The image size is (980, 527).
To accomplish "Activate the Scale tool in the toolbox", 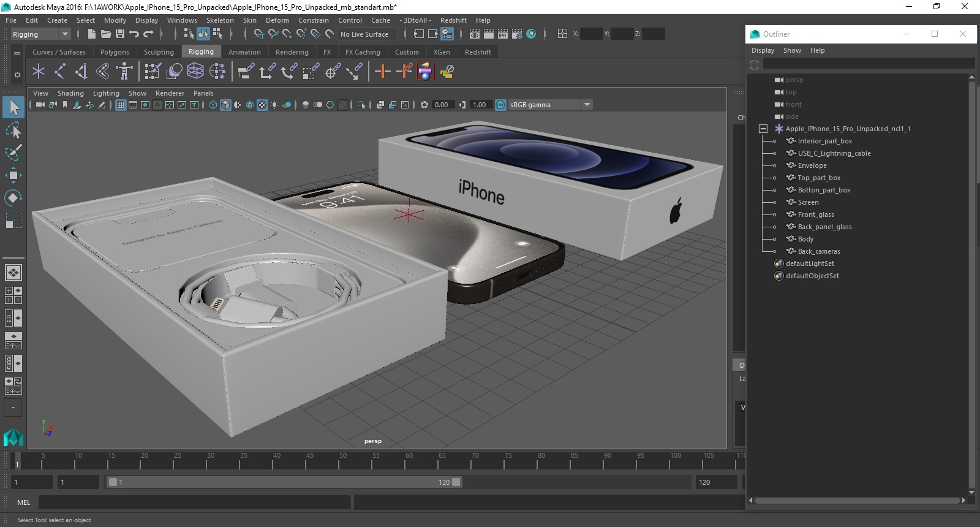I will (x=13, y=220).
